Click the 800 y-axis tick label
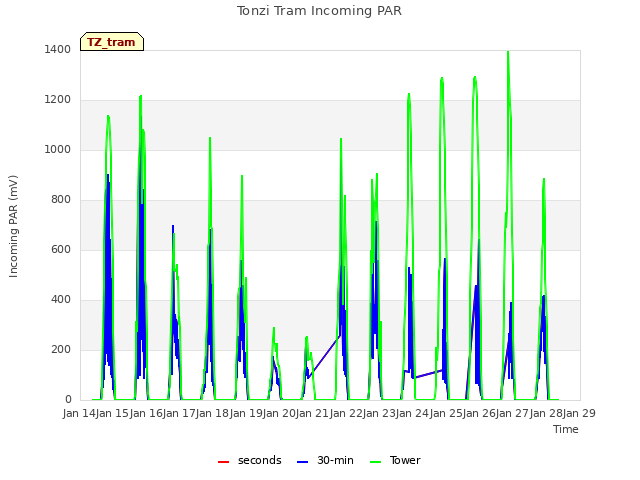640x480 pixels. (61, 200)
